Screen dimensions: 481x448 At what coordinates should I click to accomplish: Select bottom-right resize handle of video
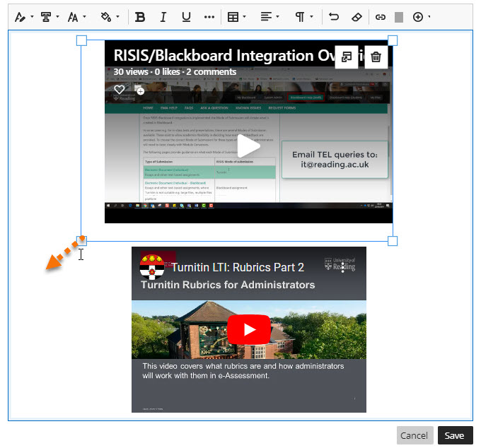393,241
